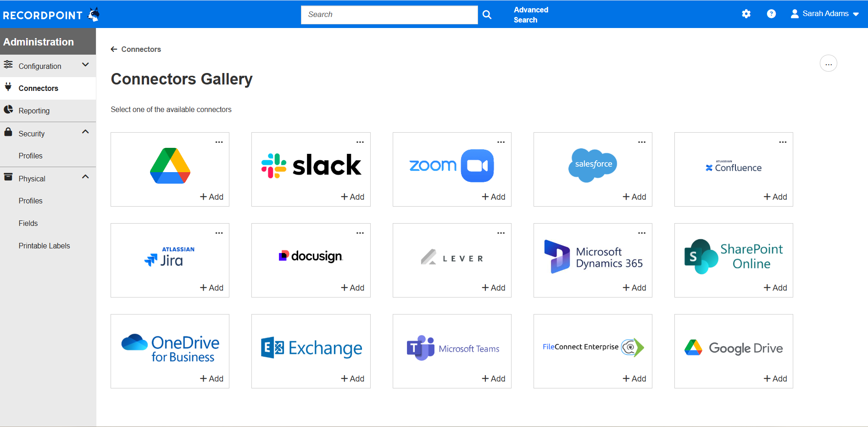Image resolution: width=868 pixels, height=427 pixels.
Task: Open Reporting in the sidebar
Action: [x=48, y=111]
